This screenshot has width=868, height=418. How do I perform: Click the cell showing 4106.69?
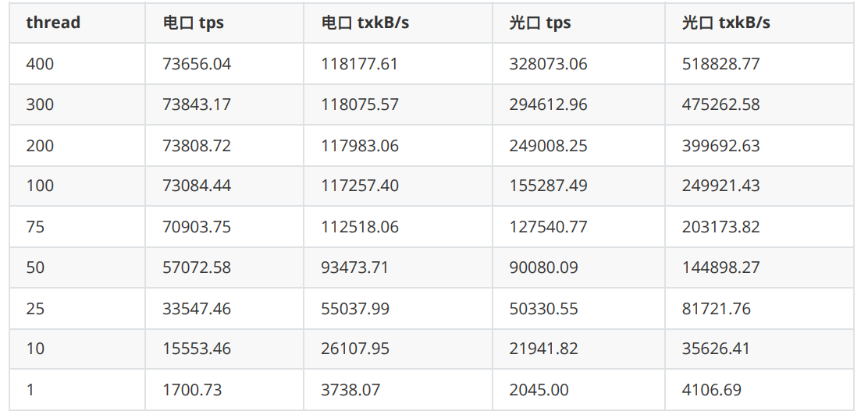(711, 389)
